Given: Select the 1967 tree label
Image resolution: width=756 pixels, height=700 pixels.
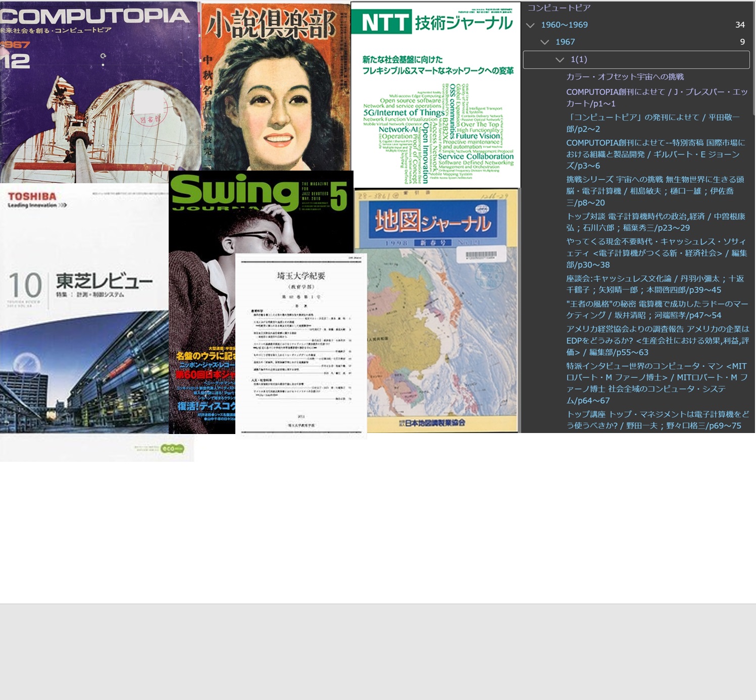Looking at the screenshot, I should tap(565, 42).
